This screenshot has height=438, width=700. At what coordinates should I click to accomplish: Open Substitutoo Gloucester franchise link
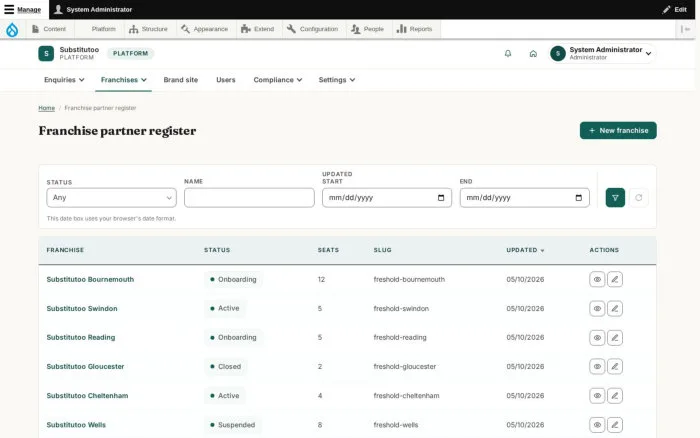coord(85,367)
